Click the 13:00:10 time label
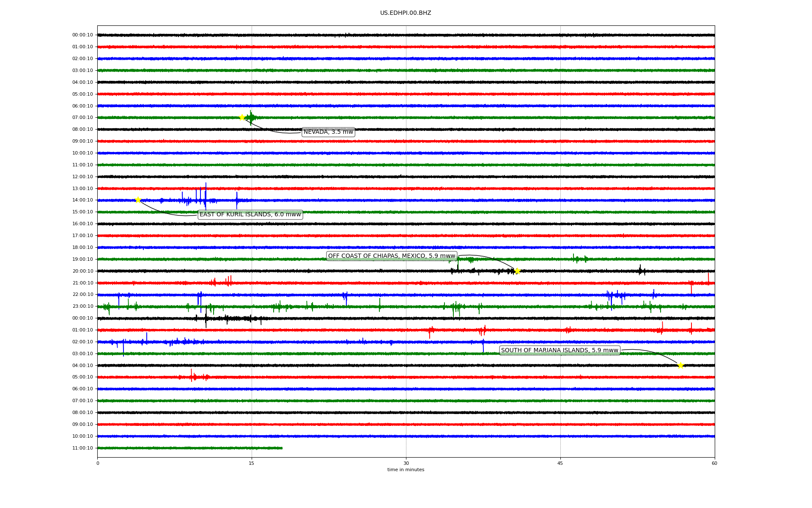The image size is (812, 508). tap(82, 189)
